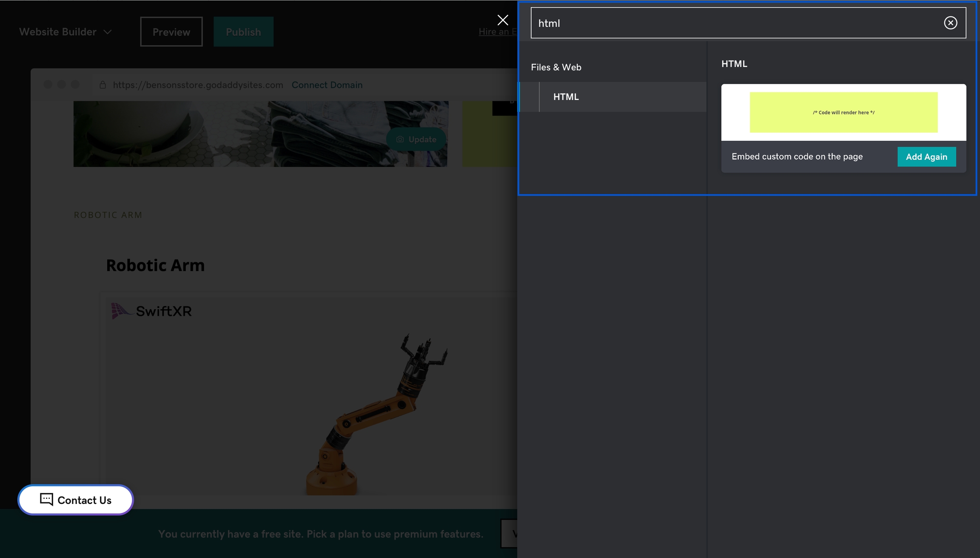Screen dimensions: 980x558
Task: Click the lock icon beside site URL
Action: click(103, 85)
